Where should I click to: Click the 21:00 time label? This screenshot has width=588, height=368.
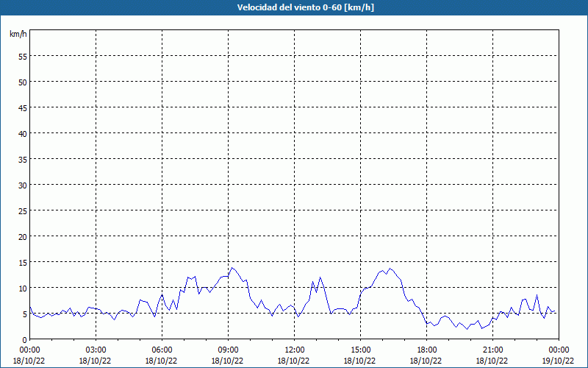[x=492, y=350]
